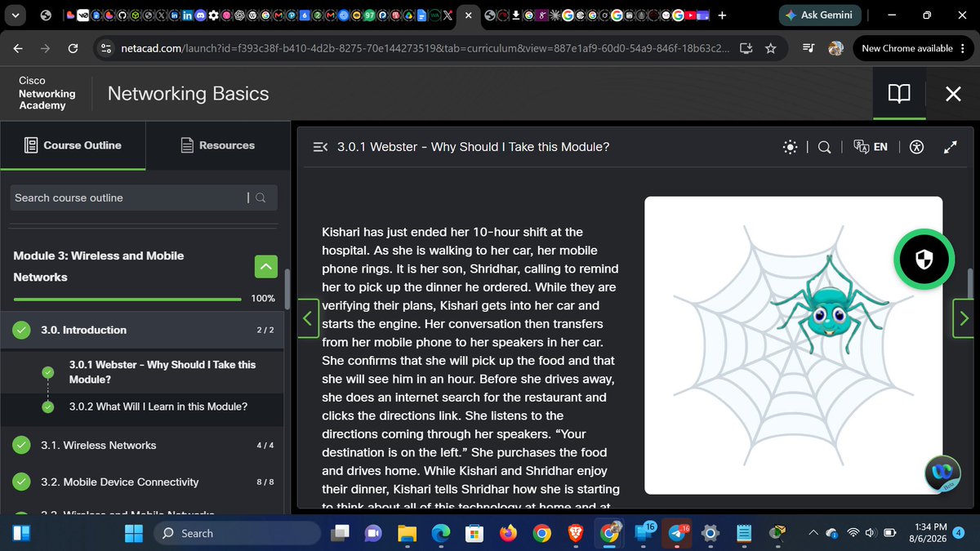Open 3.0.2 What Will I Learn in this Module?

point(158,407)
